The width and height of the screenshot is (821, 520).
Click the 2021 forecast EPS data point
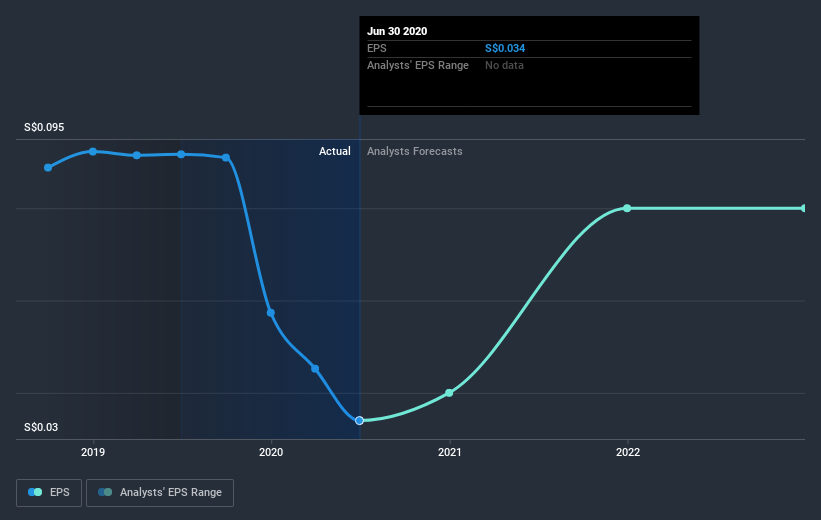pos(449,393)
